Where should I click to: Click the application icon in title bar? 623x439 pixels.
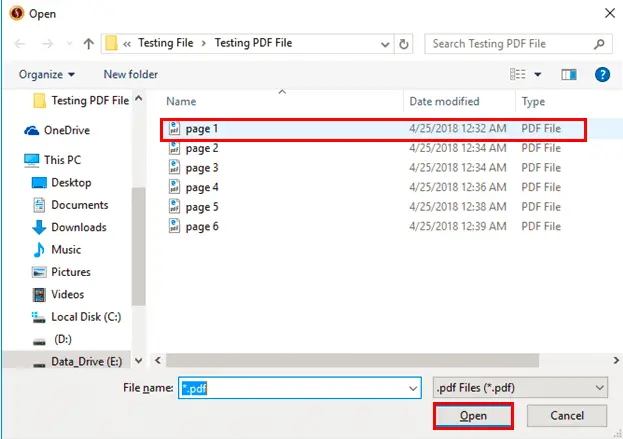(17, 13)
